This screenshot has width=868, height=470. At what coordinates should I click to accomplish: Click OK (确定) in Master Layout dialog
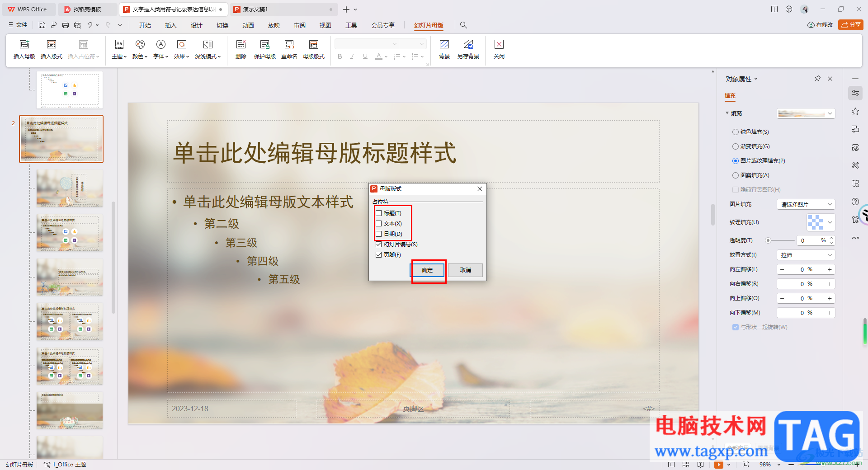point(427,270)
